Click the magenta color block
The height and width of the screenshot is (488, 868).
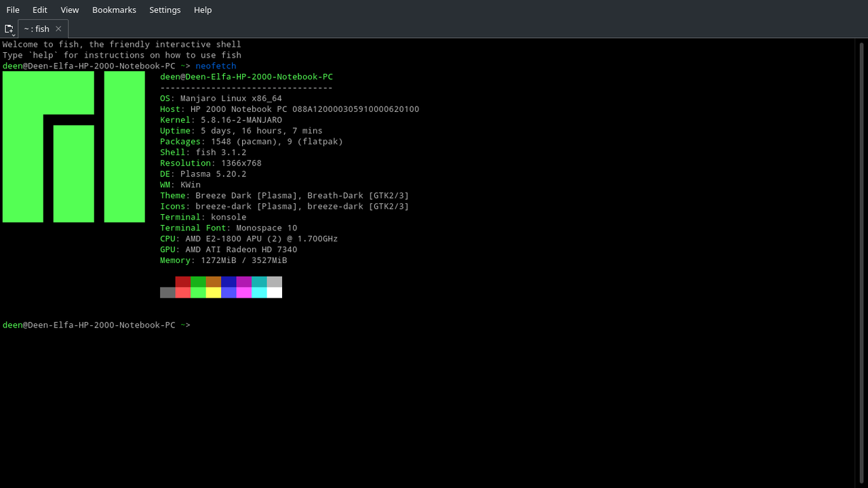(x=244, y=292)
